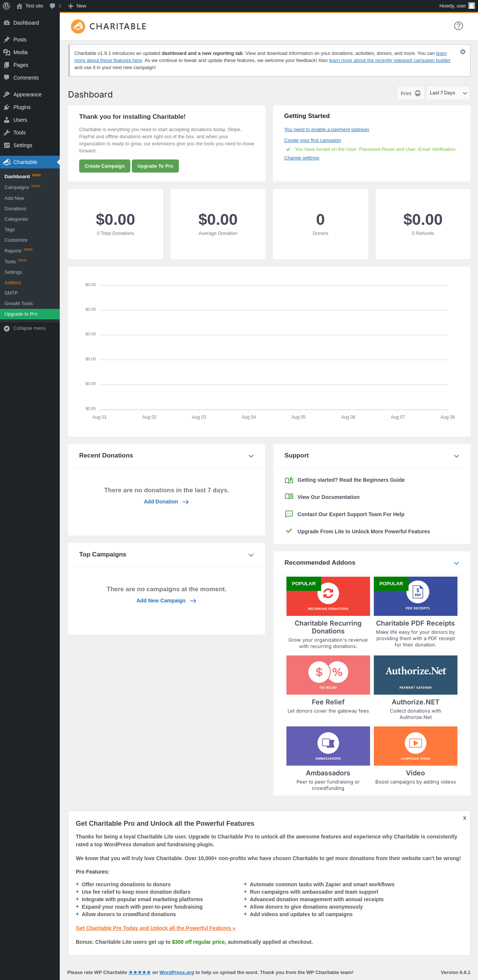Viewport: 478px width, 980px height.
Task: Click the documentation book icon in Support
Action: point(289,497)
